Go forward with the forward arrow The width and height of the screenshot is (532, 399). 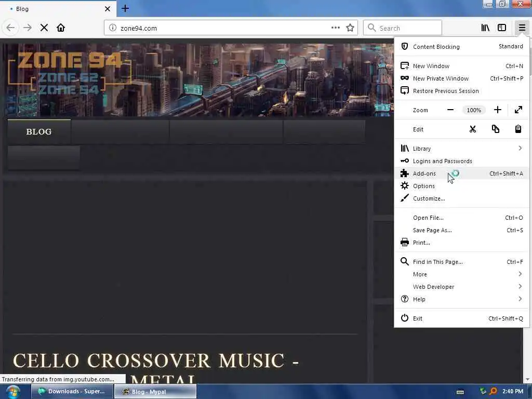tap(28, 28)
